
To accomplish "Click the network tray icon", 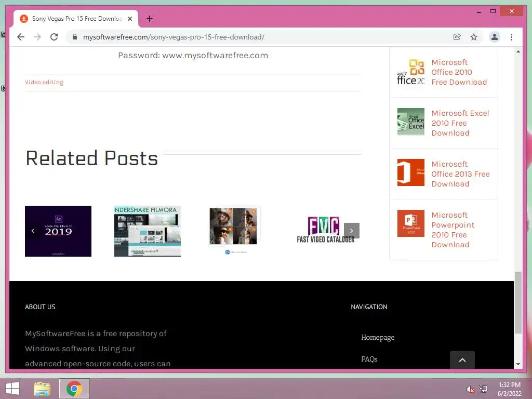I will pyautogui.click(x=483, y=389).
